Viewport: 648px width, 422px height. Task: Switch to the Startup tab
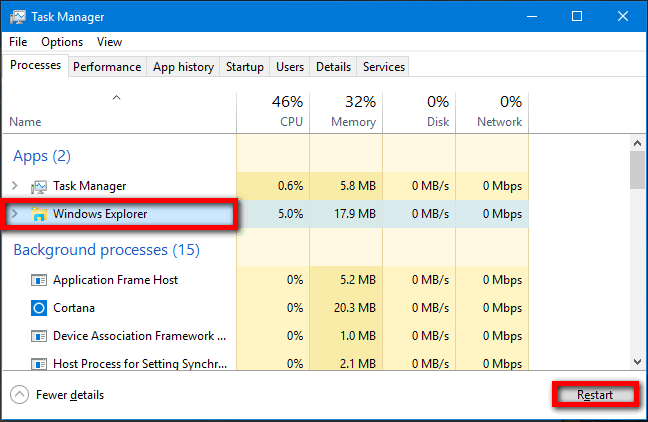point(245,67)
